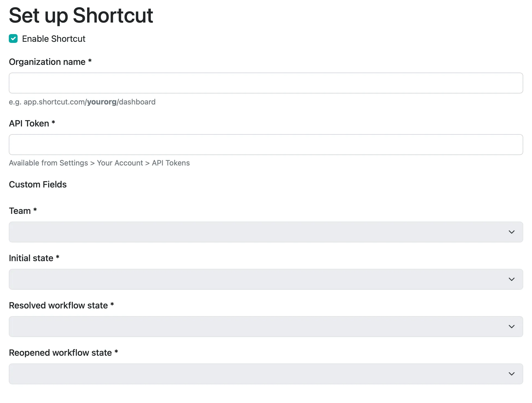Focus the Organization name input field
Screen dimensions: 532x403
266,83
